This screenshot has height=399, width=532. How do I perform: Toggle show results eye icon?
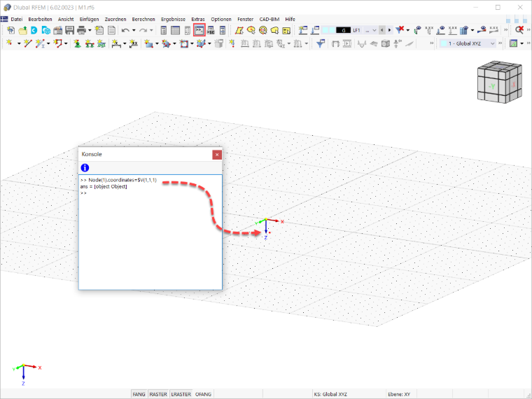(482, 30)
